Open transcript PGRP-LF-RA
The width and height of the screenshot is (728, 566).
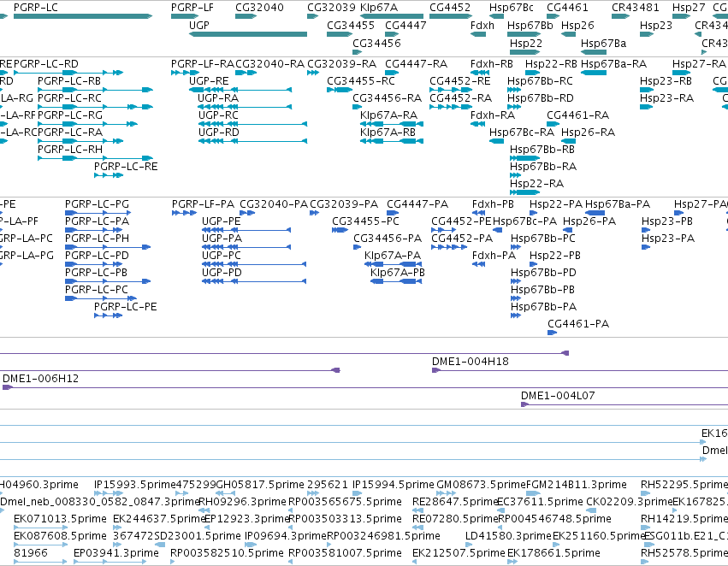tap(203, 64)
